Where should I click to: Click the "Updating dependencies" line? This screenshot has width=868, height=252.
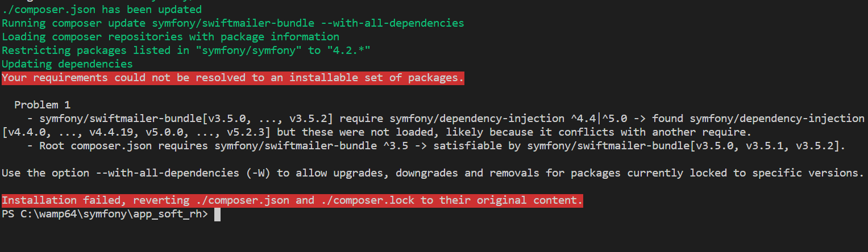tap(67, 64)
